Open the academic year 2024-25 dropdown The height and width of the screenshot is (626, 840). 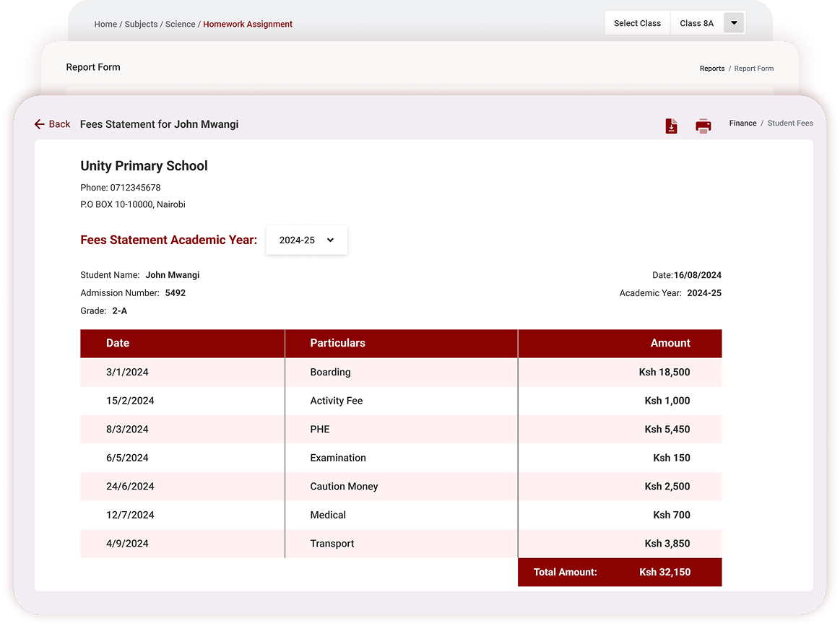pyautogui.click(x=306, y=240)
